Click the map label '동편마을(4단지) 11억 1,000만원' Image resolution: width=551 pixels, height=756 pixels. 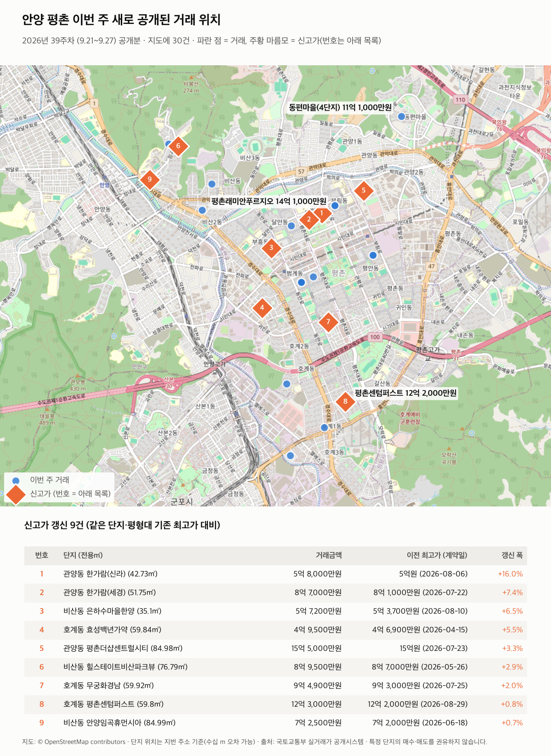(x=340, y=108)
